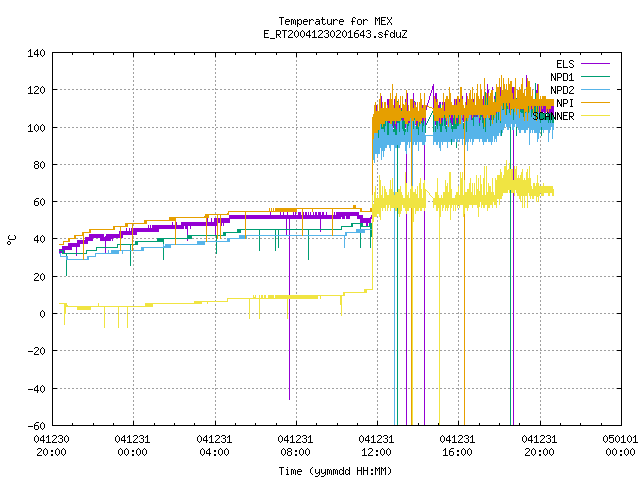The width and height of the screenshot is (640, 480).
Task: Click the °C y-axis unit label
Action: pos(11,240)
